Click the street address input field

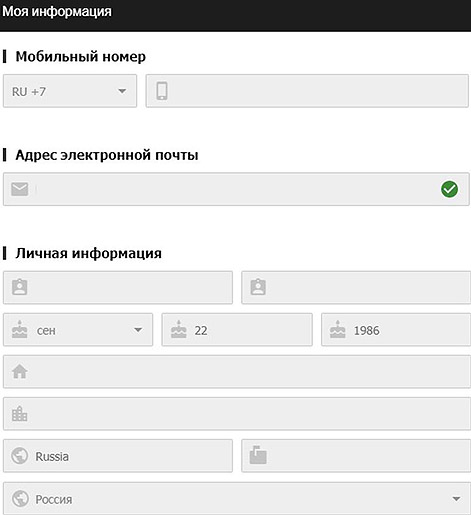(x=237, y=372)
